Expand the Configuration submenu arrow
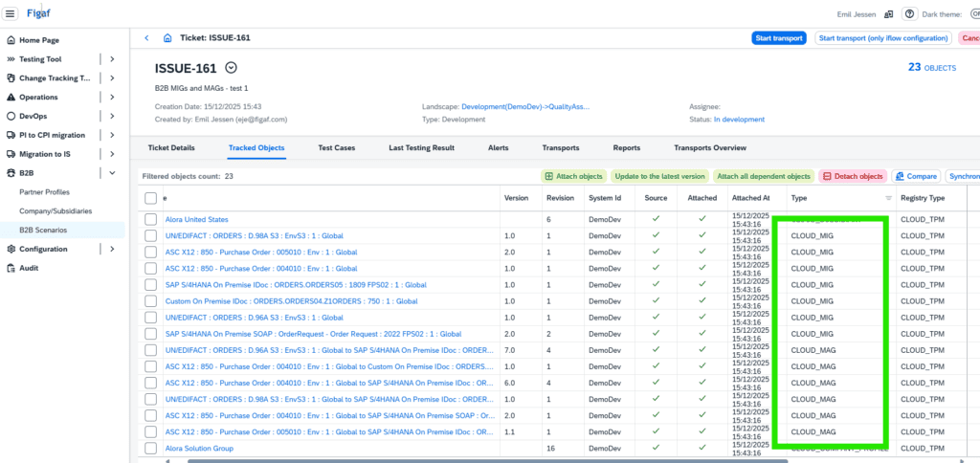 pos(112,249)
